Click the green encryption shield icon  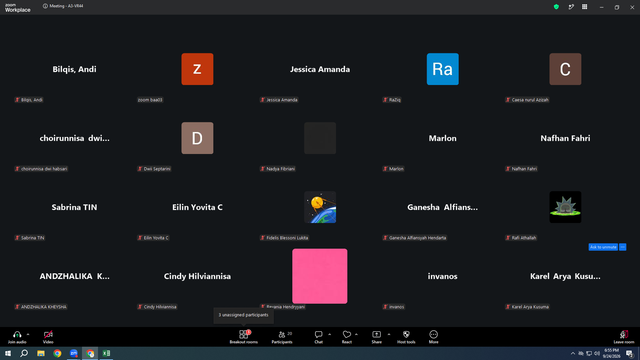coord(556,7)
